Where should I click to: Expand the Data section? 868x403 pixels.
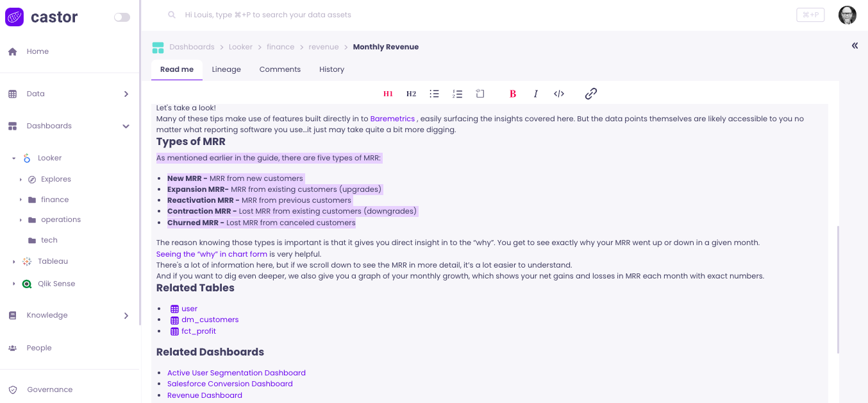pos(126,94)
